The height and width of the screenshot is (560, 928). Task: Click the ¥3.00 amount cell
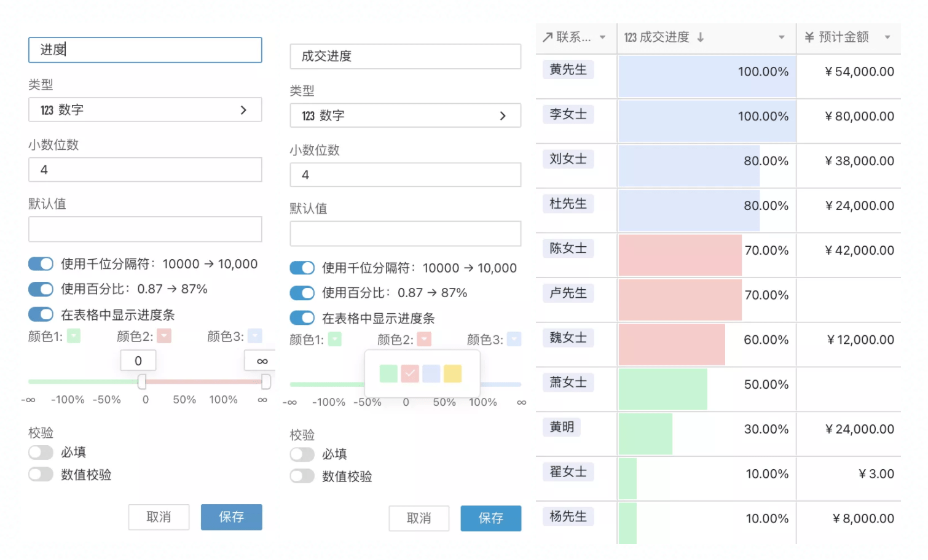(849, 478)
